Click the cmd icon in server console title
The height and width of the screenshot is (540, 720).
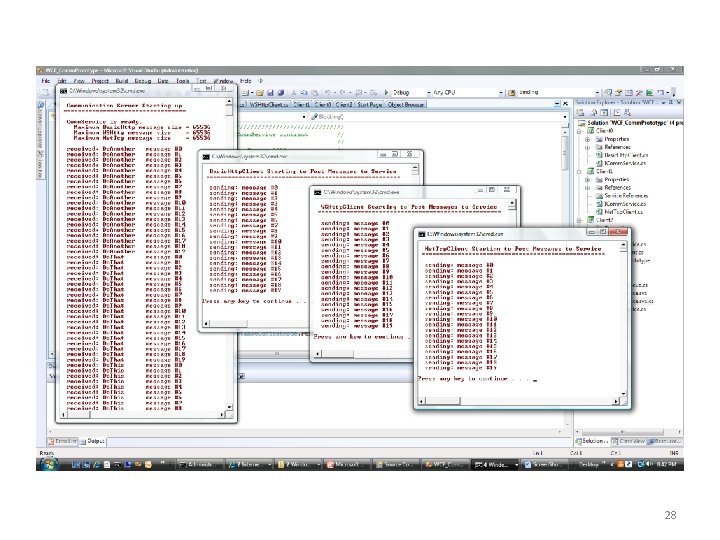click(x=63, y=91)
